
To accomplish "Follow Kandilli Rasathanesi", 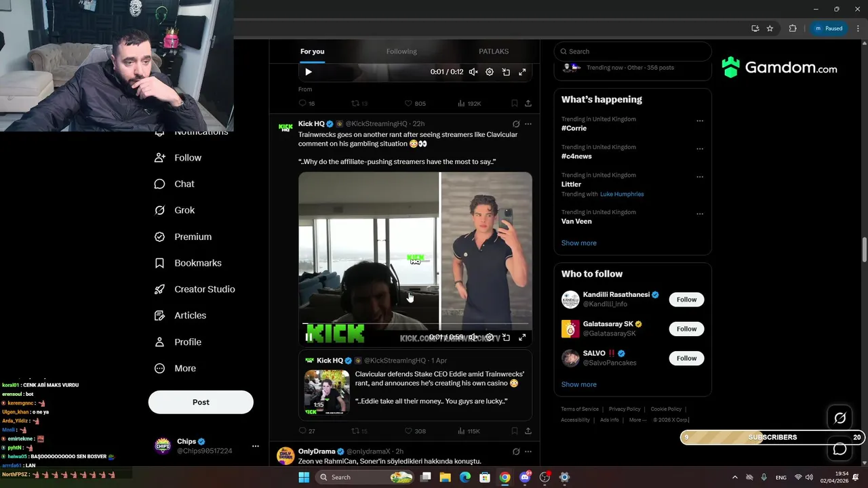I will click(x=686, y=300).
